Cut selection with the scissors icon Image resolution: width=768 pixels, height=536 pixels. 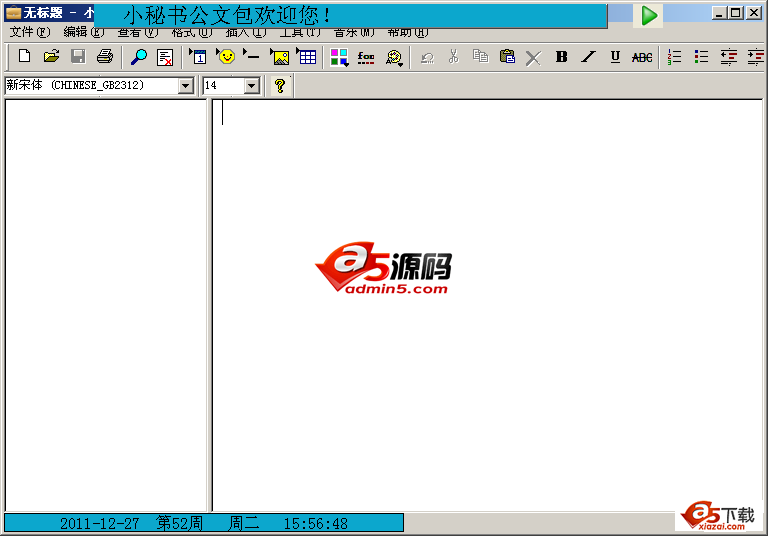click(x=454, y=57)
